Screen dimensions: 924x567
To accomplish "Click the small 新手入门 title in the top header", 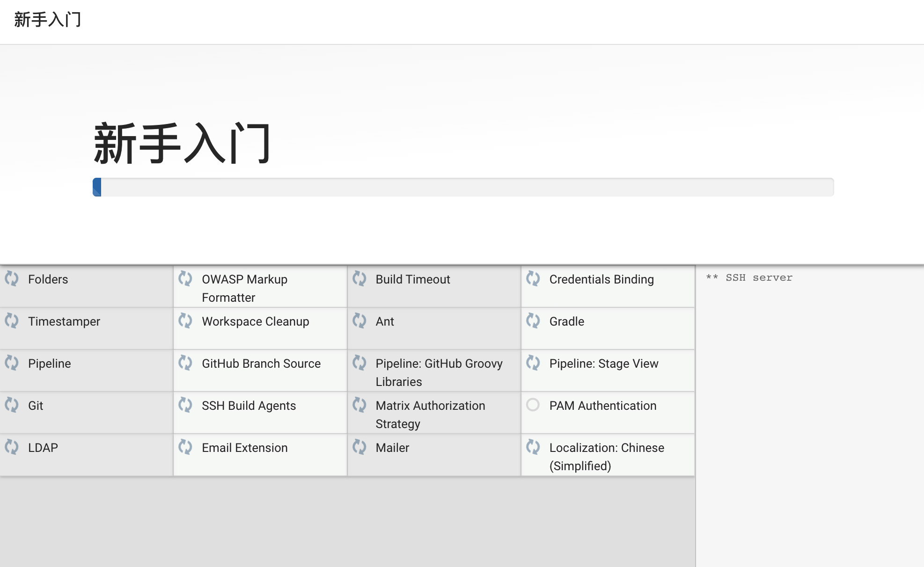I will 47,20.
